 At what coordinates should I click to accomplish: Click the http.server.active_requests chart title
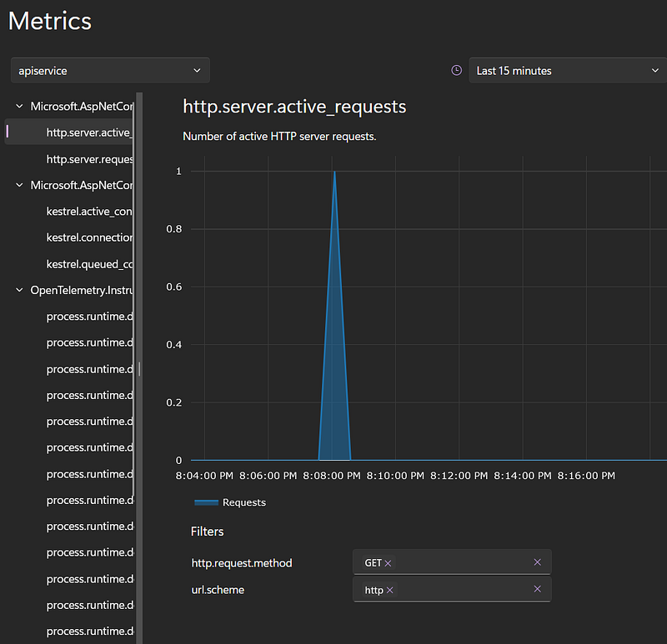tap(294, 107)
